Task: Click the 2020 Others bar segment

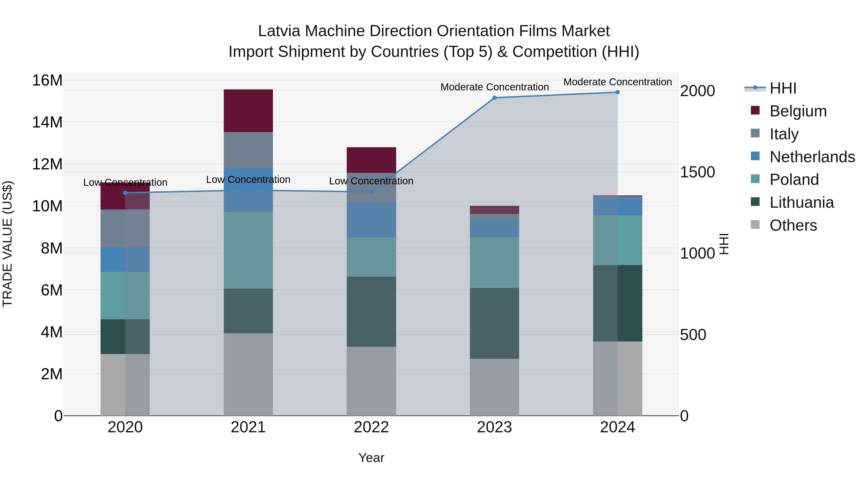Action: [x=125, y=385]
